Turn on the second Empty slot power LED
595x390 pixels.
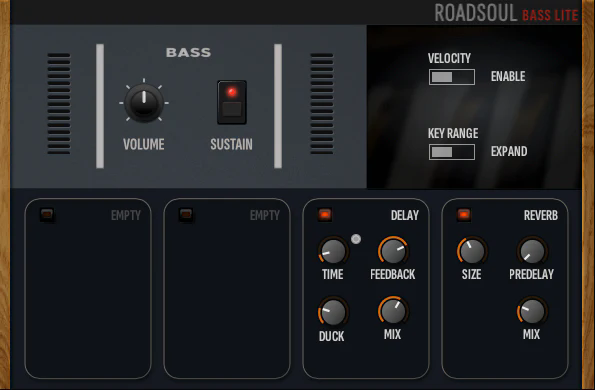point(186,215)
